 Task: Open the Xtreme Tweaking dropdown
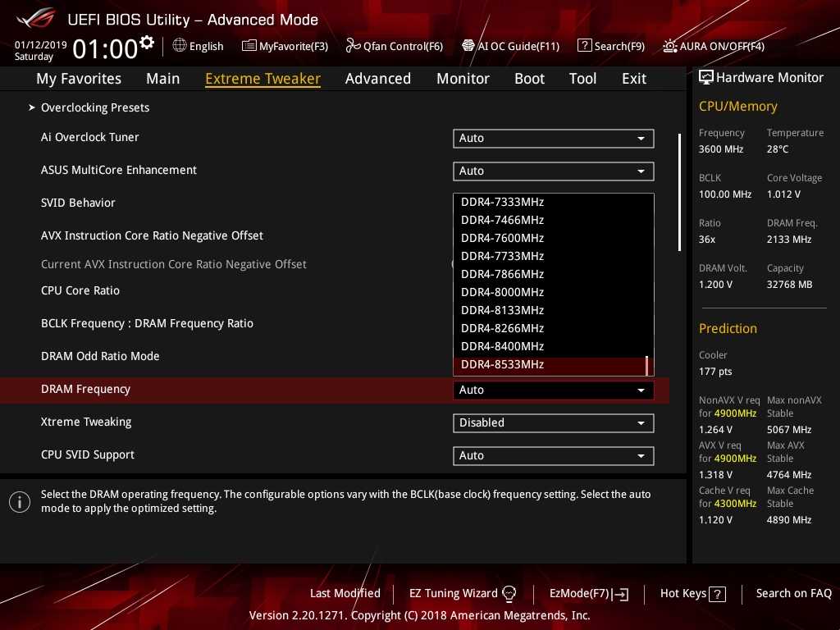point(553,423)
